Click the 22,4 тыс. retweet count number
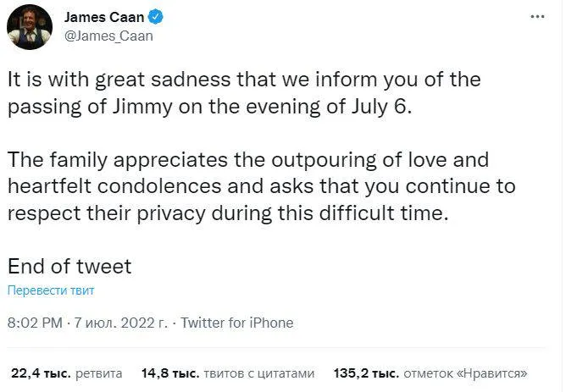This screenshot has width=566, height=392. (42, 373)
